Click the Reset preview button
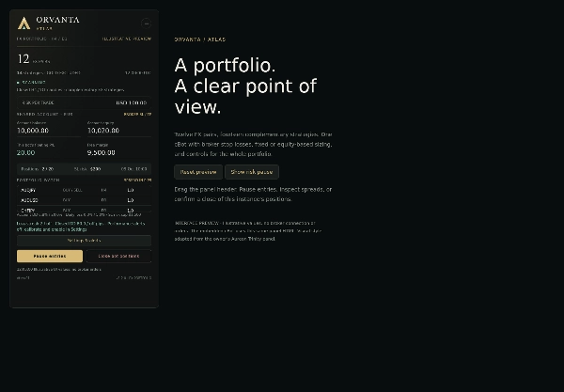 point(198,172)
